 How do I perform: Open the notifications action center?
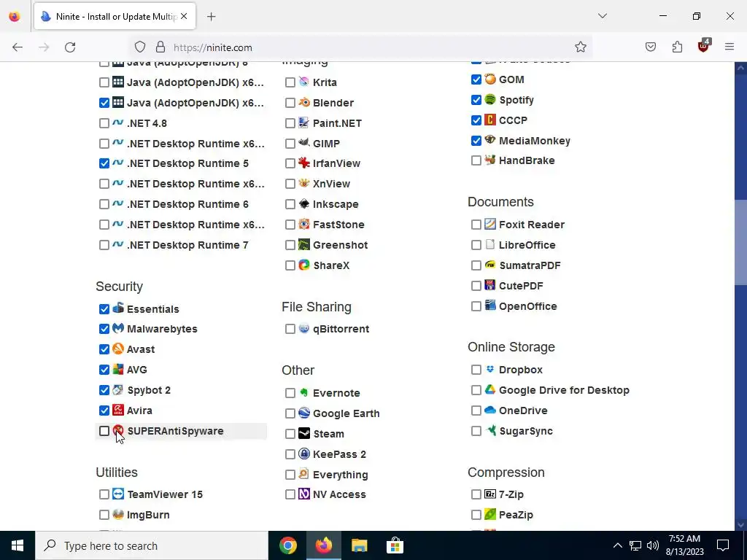[x=723, y=545]
